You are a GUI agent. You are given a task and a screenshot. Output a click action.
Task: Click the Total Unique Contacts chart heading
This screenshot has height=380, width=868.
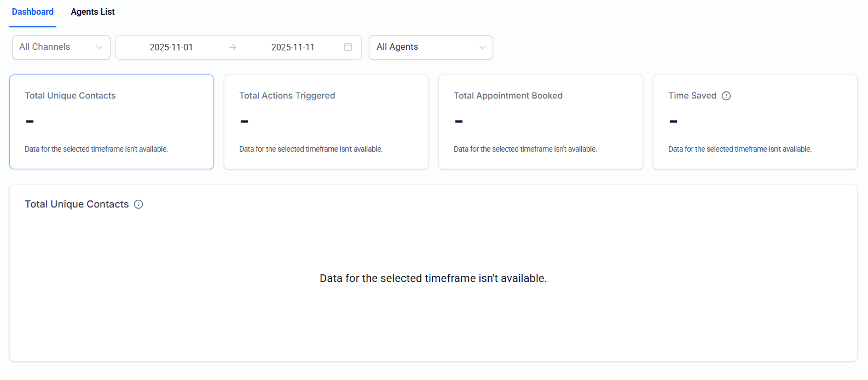(x=77, y=204)
